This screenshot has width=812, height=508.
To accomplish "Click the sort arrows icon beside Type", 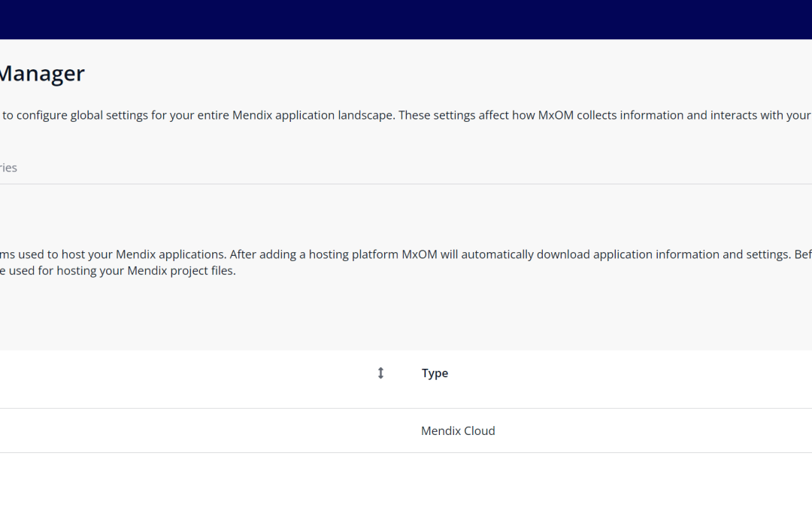I will 380,373.
